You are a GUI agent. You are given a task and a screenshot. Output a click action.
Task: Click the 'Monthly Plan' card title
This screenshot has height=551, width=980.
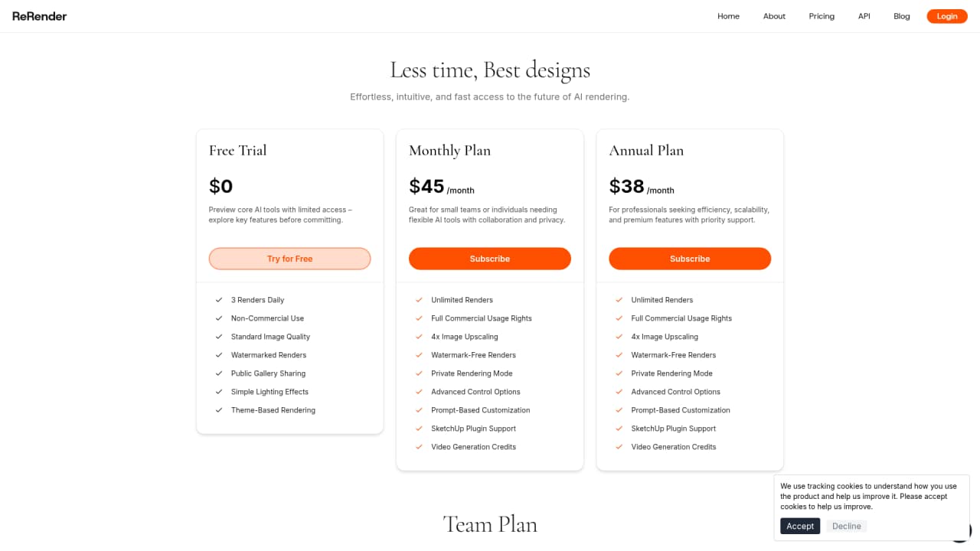[x=449, y=151]
